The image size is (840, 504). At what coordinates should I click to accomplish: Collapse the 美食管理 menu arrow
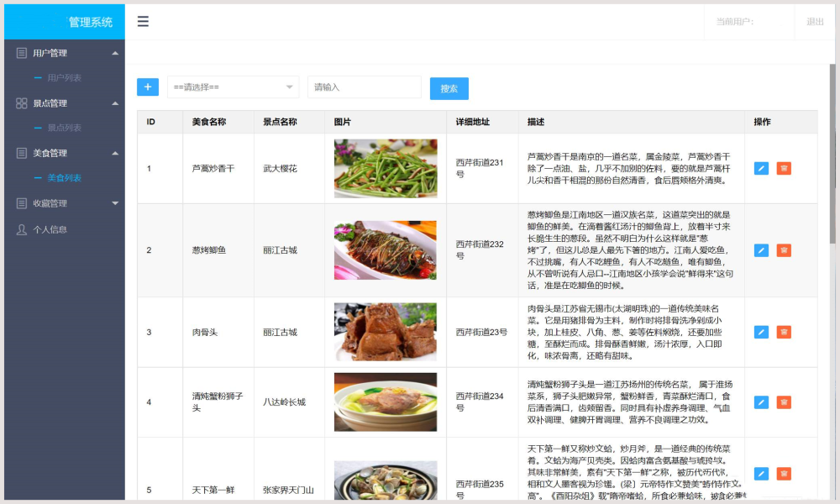[115, 153]
